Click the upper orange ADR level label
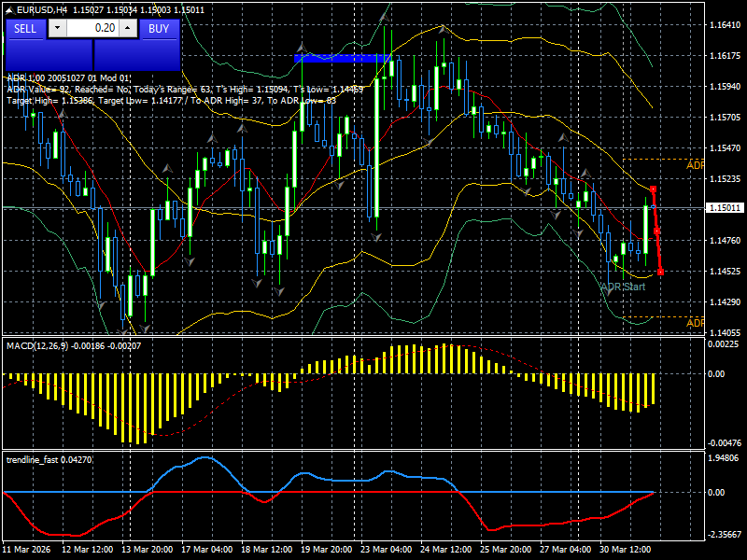747x560 pixels. 695,165
